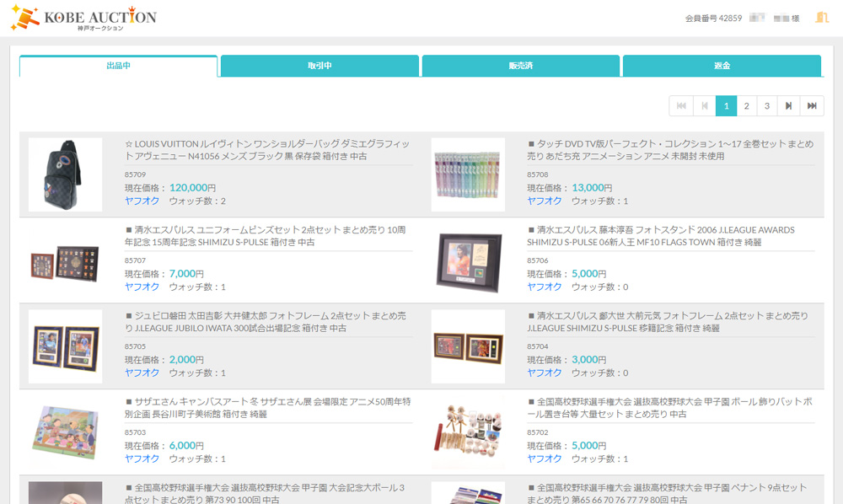Select page 3 in pagination
The image size is (843, 504).
tap(767, 106)
